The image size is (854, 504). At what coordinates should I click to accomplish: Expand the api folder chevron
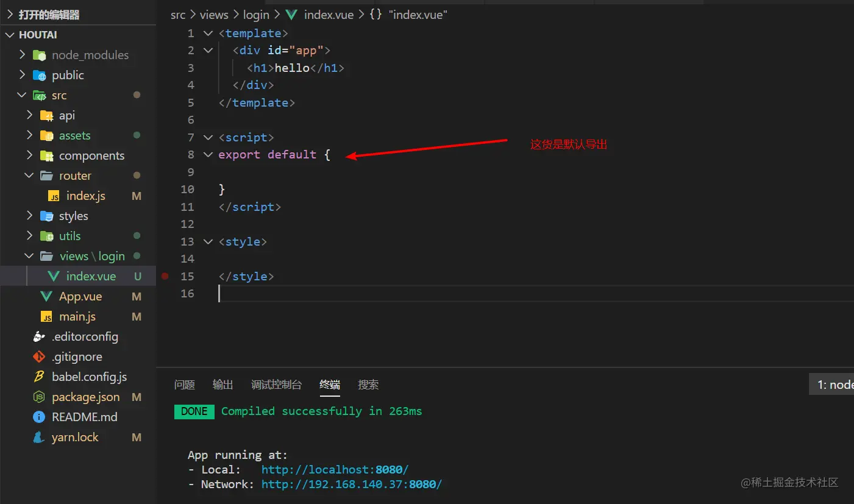(x=29, y=116)
